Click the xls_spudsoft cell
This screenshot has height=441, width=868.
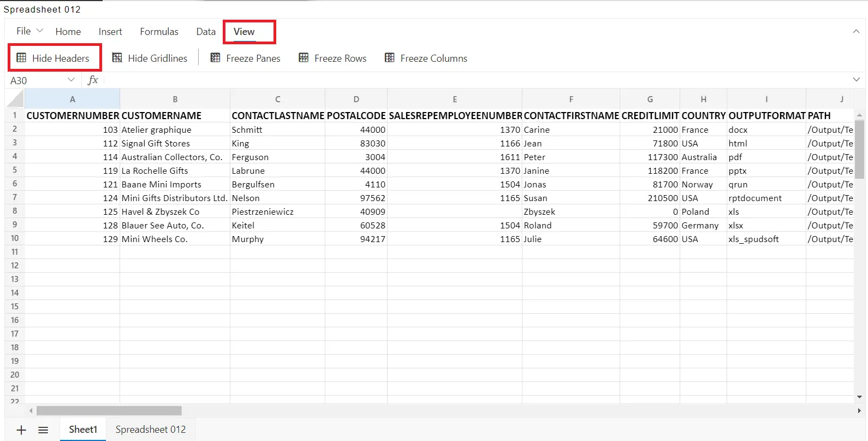coord(766,239)
